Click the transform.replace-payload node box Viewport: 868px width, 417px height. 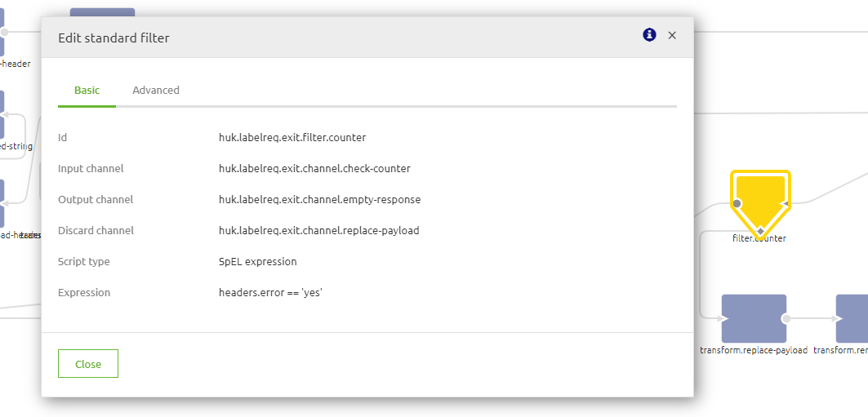coord(753,318)
